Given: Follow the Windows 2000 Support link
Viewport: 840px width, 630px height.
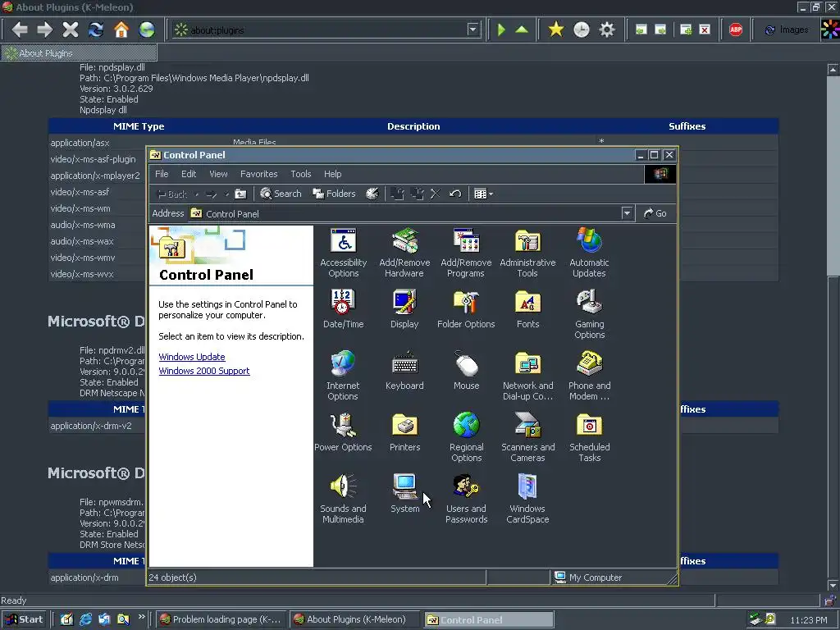Looking at the screenshot, I should click(204, 371).
